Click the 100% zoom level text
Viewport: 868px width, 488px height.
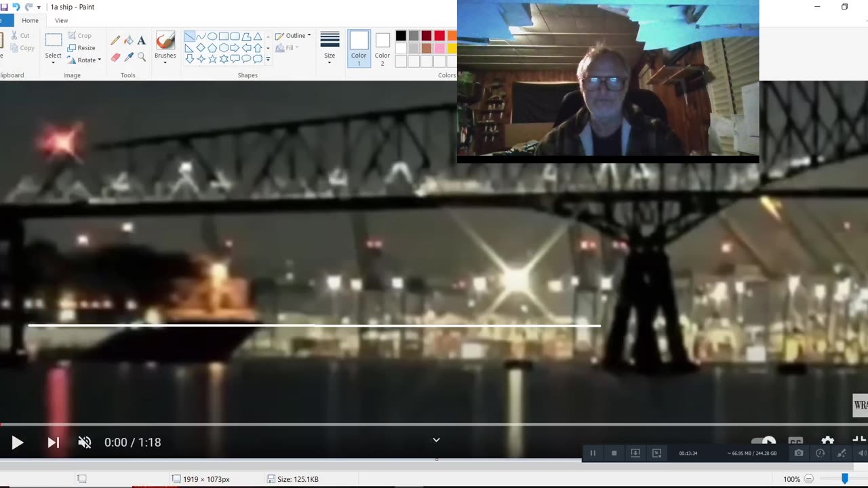point(791,479)
